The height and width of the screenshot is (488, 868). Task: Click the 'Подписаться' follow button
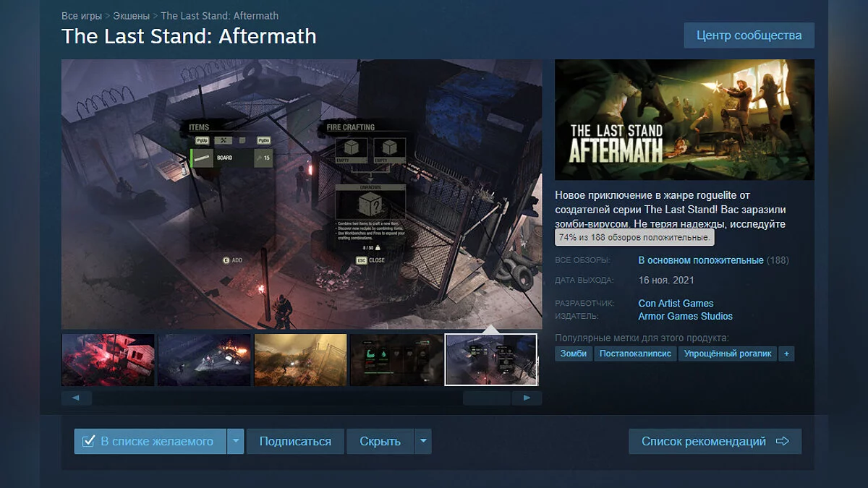(295, 441)
